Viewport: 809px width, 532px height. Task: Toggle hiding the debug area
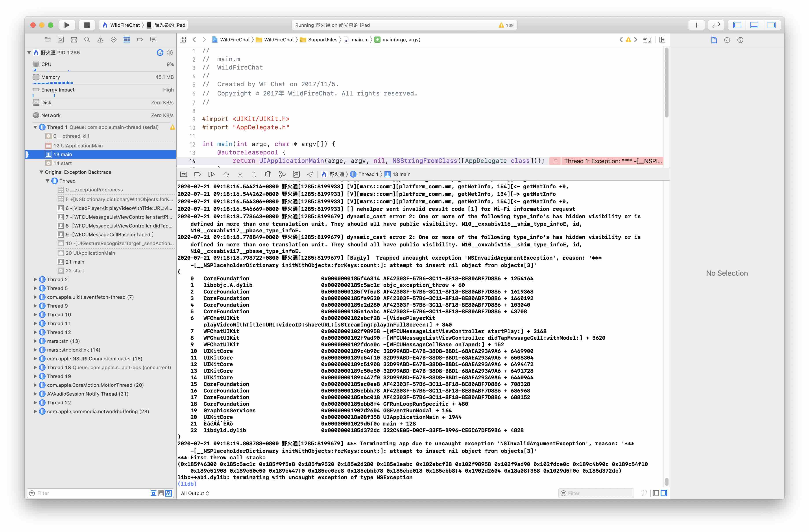(x=184, y=174)
